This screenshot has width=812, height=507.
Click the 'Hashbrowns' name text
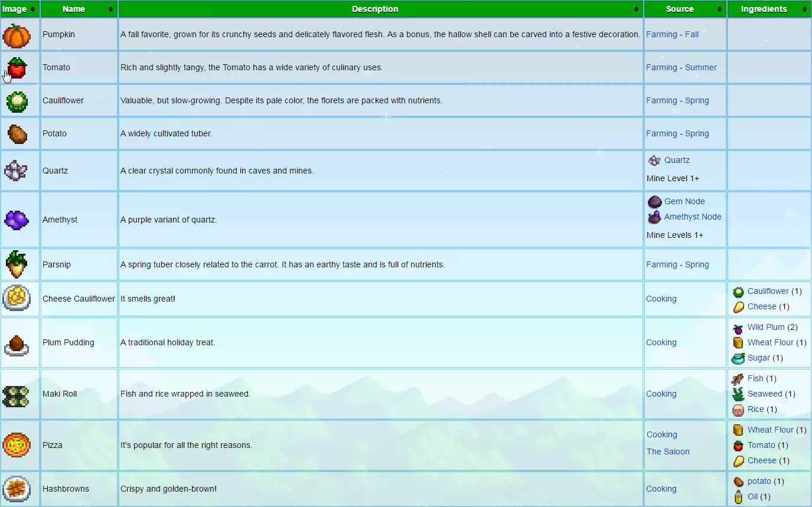[x=66, y=489]
